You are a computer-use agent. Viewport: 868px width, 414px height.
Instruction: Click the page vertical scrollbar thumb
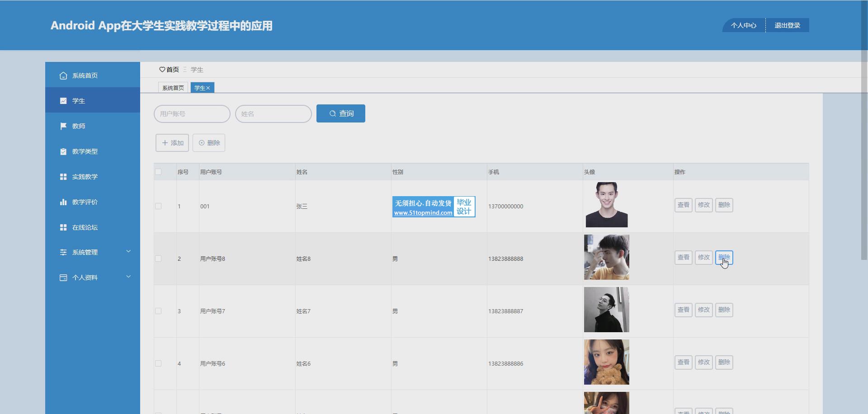click(x=864, y=130)
